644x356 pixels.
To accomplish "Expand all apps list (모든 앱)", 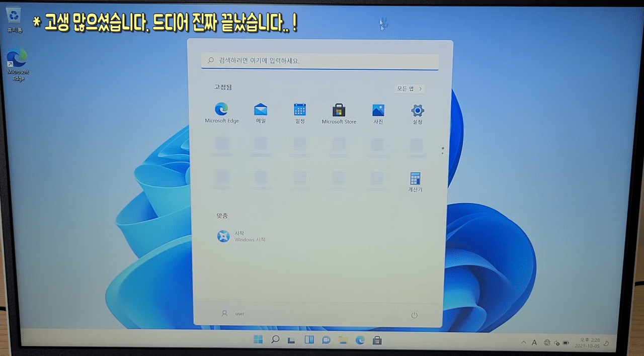I will pos(409,89).
